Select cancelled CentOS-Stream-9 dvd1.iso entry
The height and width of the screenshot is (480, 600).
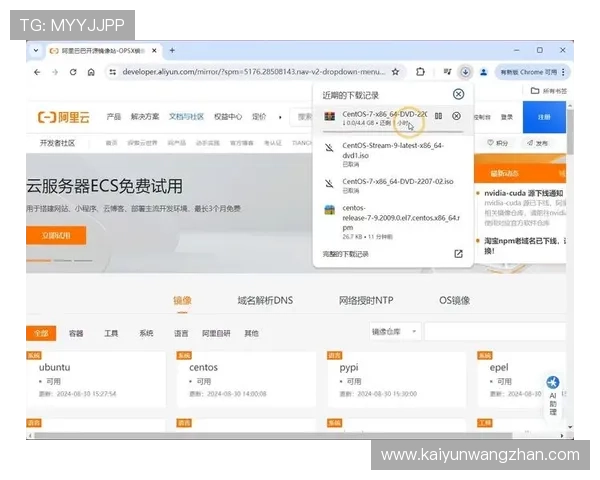point(393,154)
